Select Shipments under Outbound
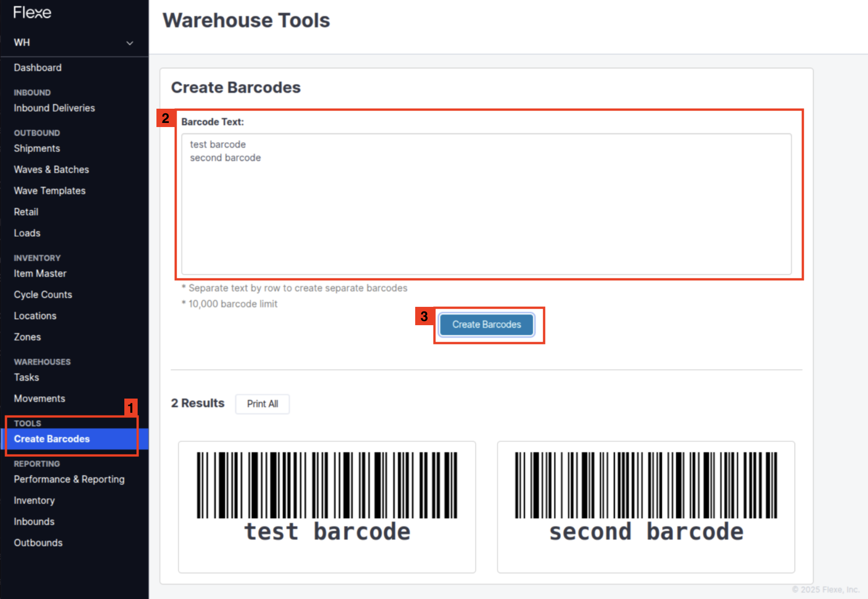Screen dimensions: 868x599 [37, 148]
